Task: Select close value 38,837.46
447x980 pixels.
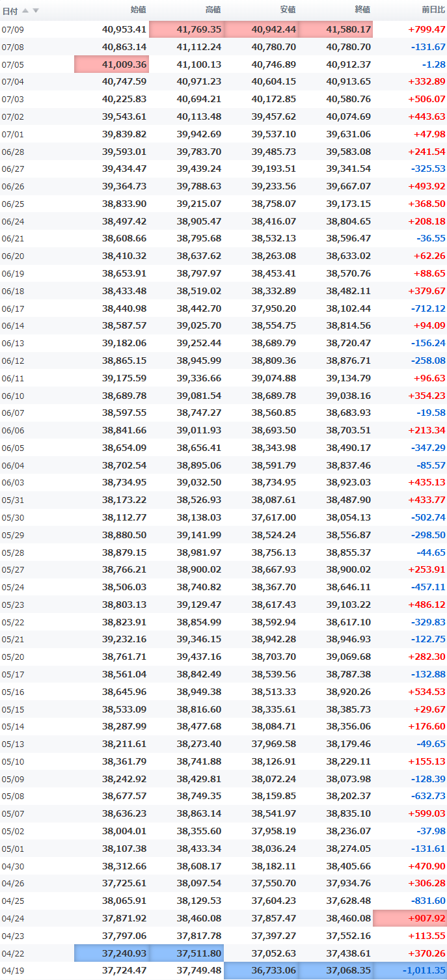Action: click(349, 465)
